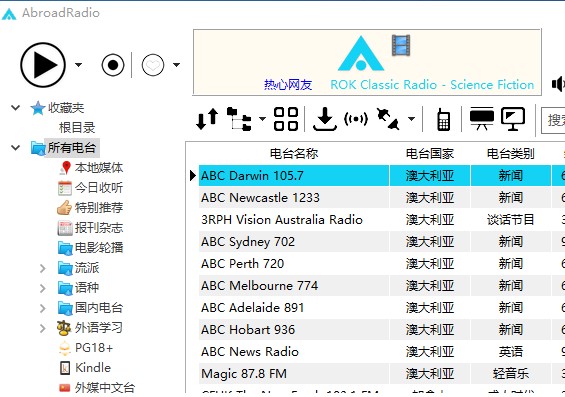Expand the 语种 folder
565x397 pixels.
43,288
